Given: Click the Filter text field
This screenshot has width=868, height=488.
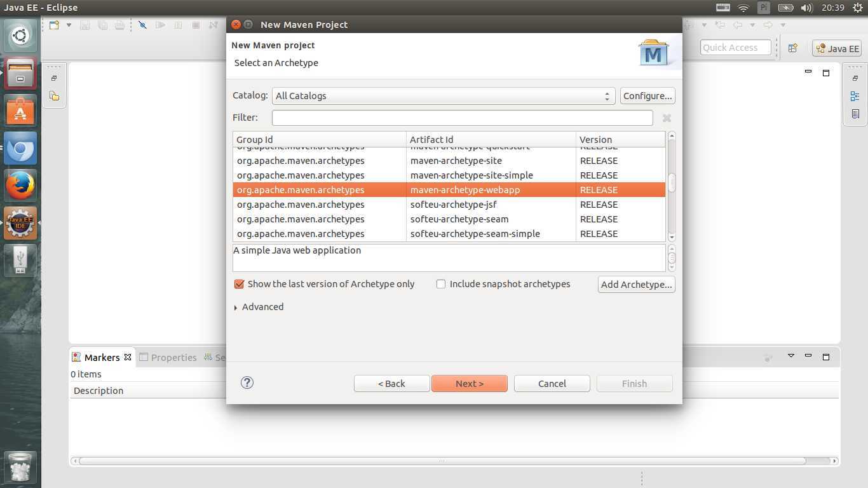Looking at the screenshot, I should tap(462, 118).
